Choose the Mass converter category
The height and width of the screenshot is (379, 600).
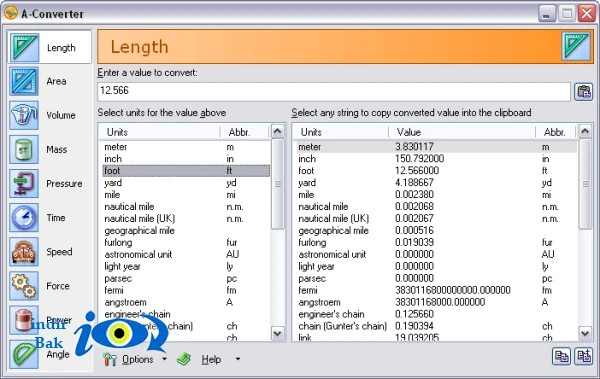(24, 149)
